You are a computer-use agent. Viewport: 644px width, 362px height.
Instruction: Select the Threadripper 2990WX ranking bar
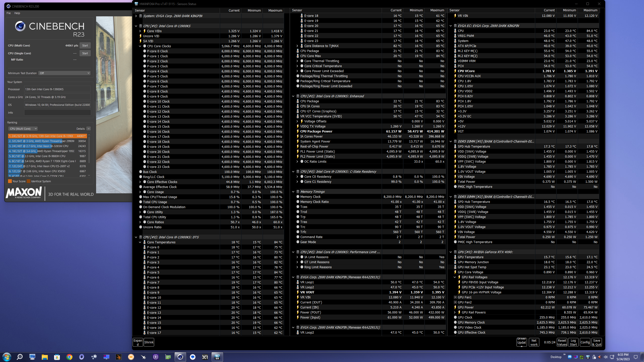47,141
